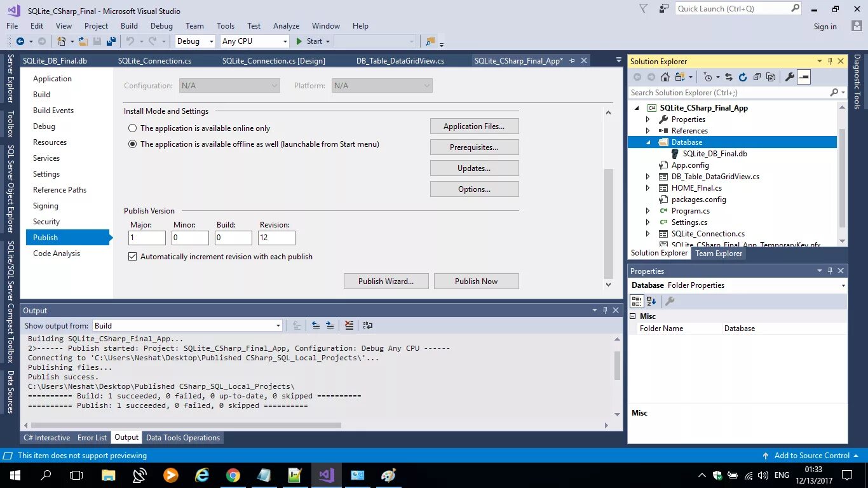The width and height of the screenshot is (868, 488).
Task: Click the Sync with Active Document icon
Action: 728,77
